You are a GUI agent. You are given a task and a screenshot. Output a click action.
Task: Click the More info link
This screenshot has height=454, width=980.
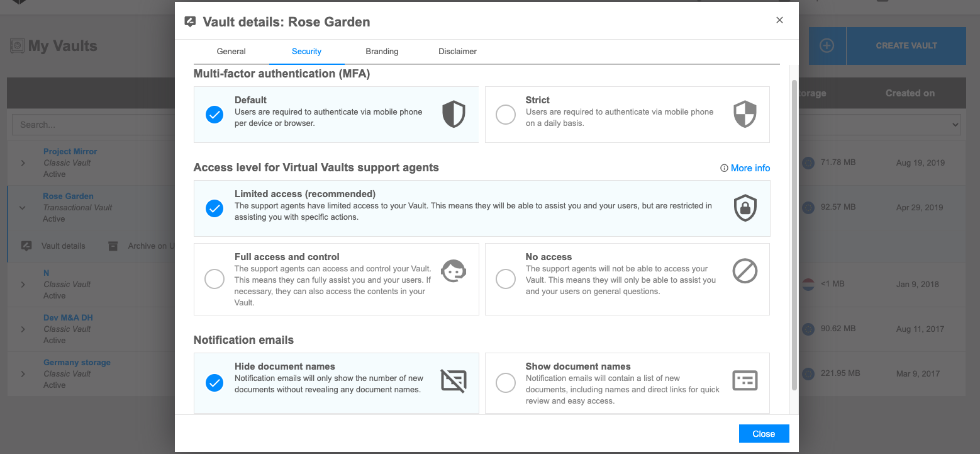(x=750, y=167)
